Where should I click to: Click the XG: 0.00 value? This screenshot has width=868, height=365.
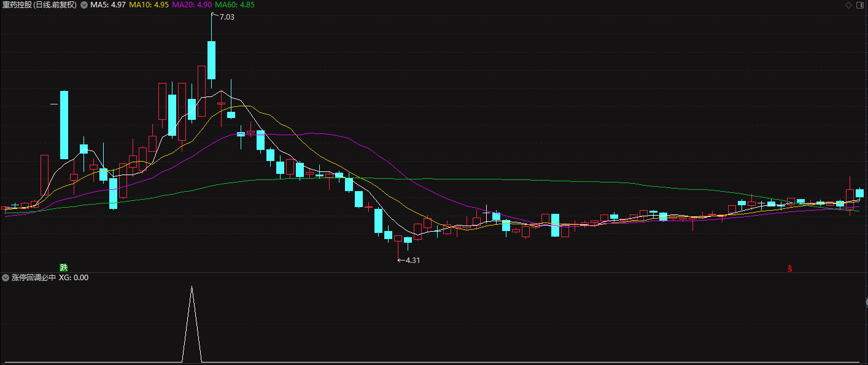[74, 278]
